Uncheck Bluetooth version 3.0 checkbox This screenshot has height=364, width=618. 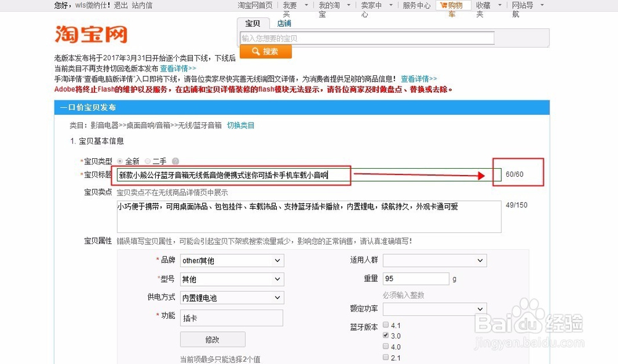(386, 334)
